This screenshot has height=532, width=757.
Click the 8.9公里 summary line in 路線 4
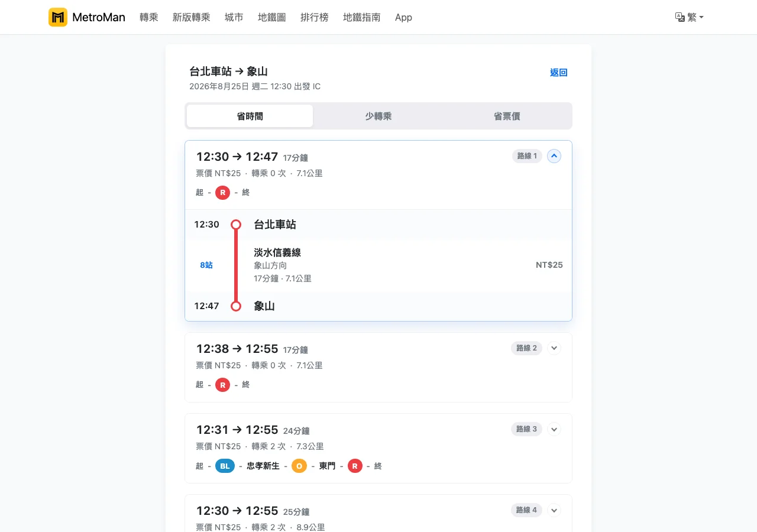click(x=260, y=527)
